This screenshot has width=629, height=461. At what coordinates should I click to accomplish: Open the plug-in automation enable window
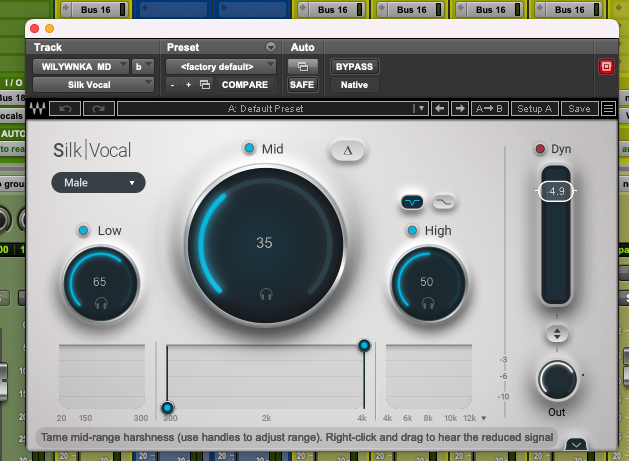tap(303, 67)
